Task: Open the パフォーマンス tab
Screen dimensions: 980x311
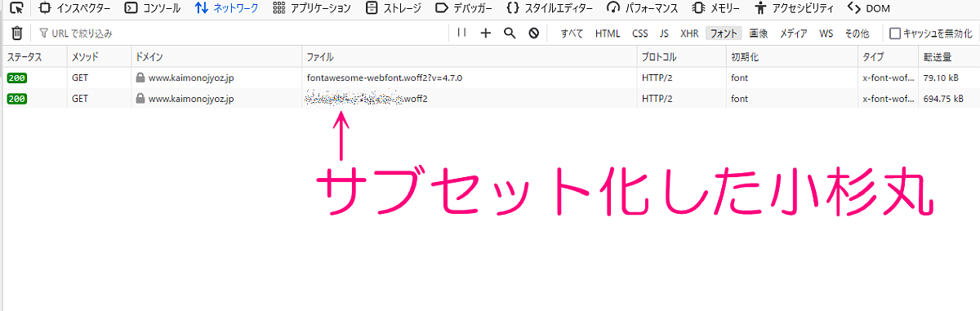Action: click(x=643, y=9)
